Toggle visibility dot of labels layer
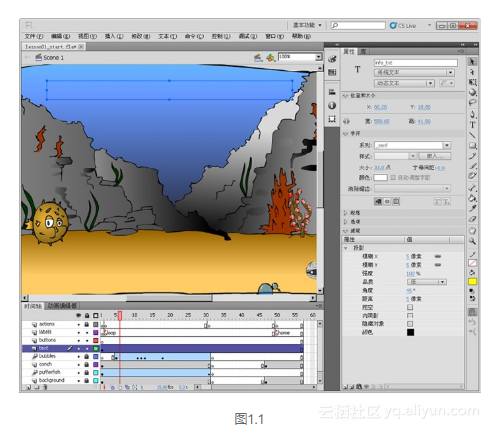Viewport: 490px width, 430px height. tap(79, 332)
